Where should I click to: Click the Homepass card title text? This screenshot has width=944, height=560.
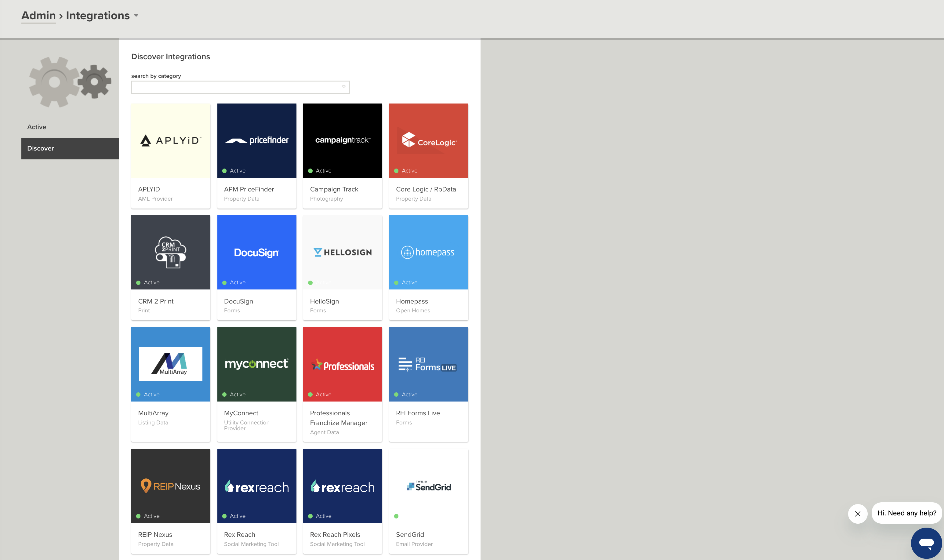point(412,301)
